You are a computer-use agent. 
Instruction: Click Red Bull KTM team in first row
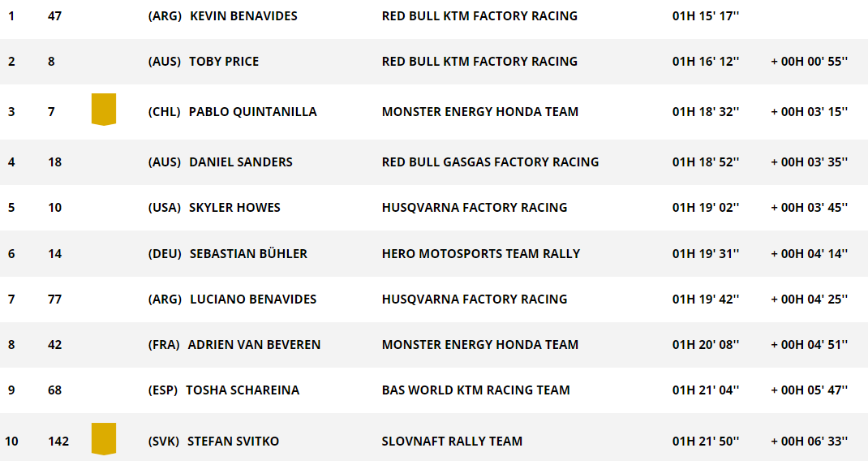tap(479, 16)
